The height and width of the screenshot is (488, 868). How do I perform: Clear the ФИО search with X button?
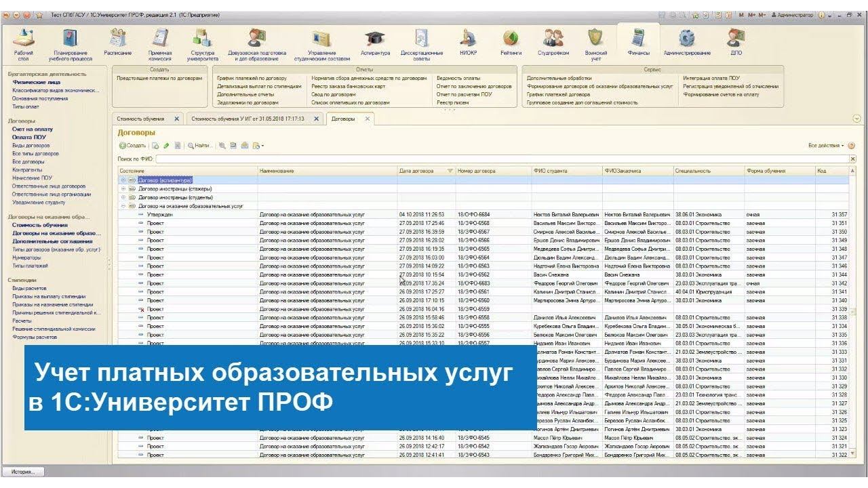(x=852, y=159)
